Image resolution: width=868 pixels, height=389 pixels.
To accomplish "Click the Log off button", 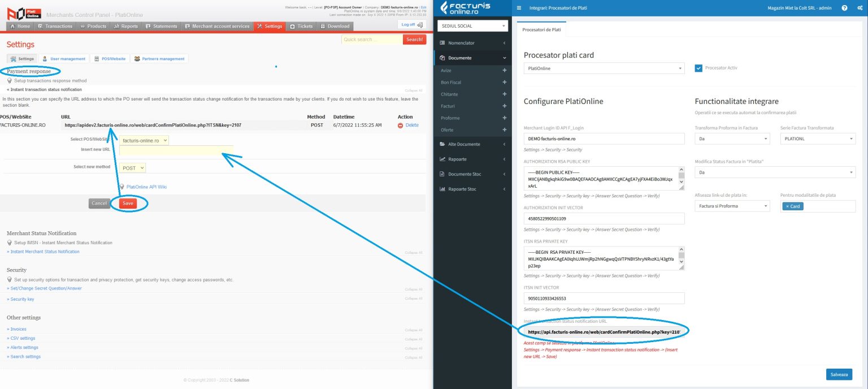I will 411,24.
